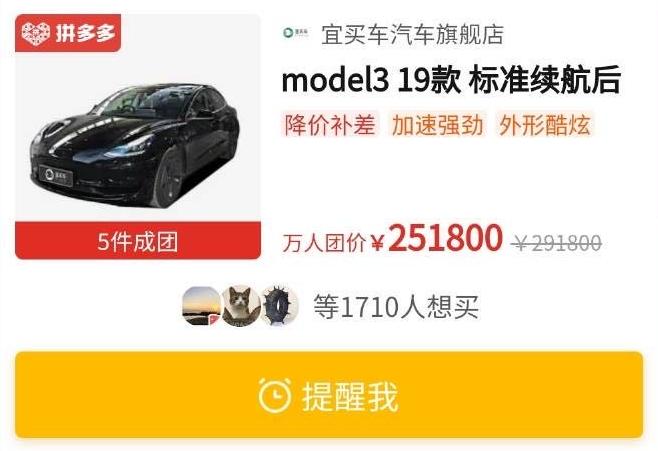Click the ¥251800 group price
The height and width of the screenshot is (451, 658).
(x=437, y=239)
